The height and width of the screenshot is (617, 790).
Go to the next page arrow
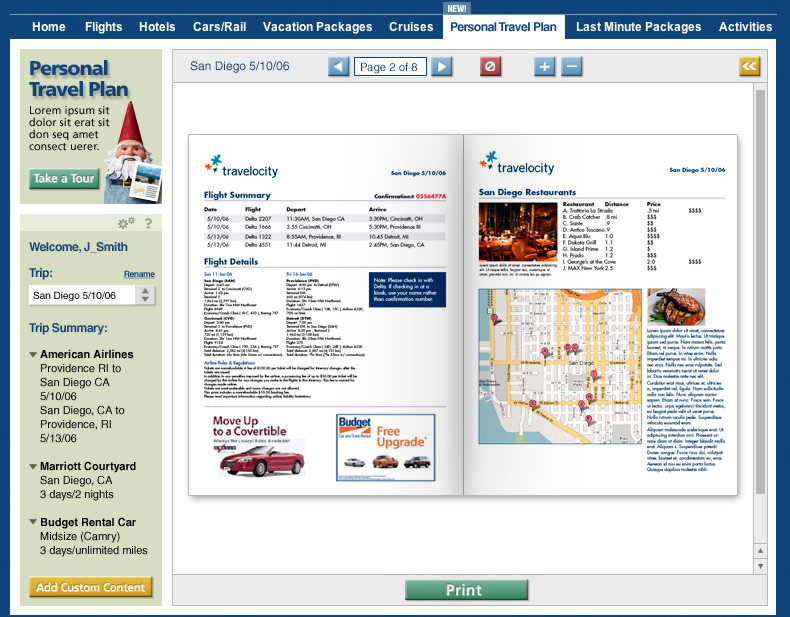441,66
